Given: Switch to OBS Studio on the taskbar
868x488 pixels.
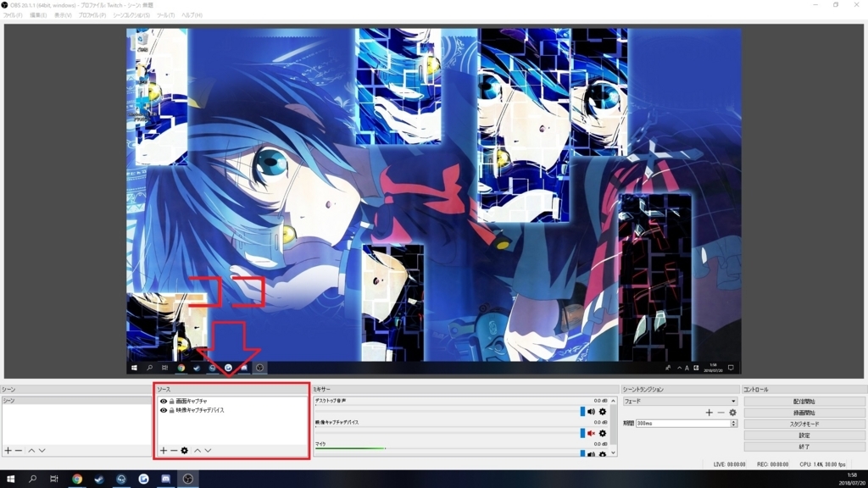Looking at the screenshot, I should click(187, 480).
